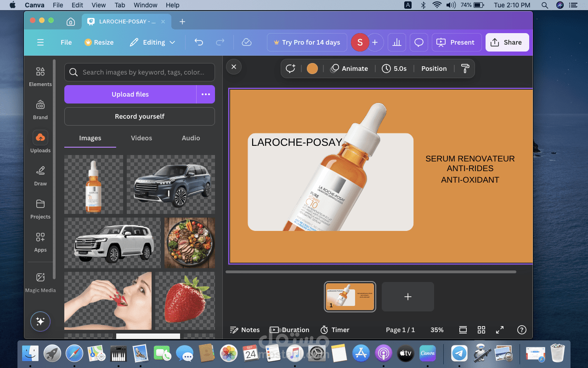Viewport: 588px width, 368px height.
Task: Open the help question mark
Action: (521, 330)
